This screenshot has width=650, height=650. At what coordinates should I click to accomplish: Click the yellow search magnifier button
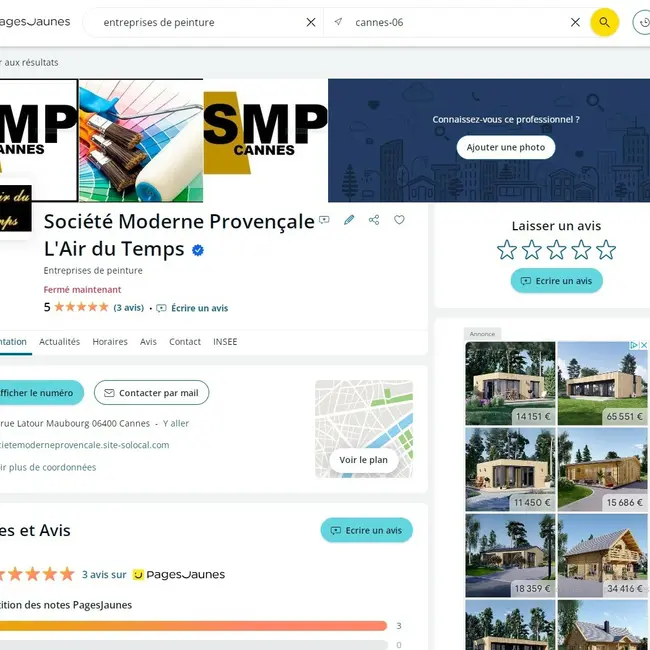[x=604, y=22]
